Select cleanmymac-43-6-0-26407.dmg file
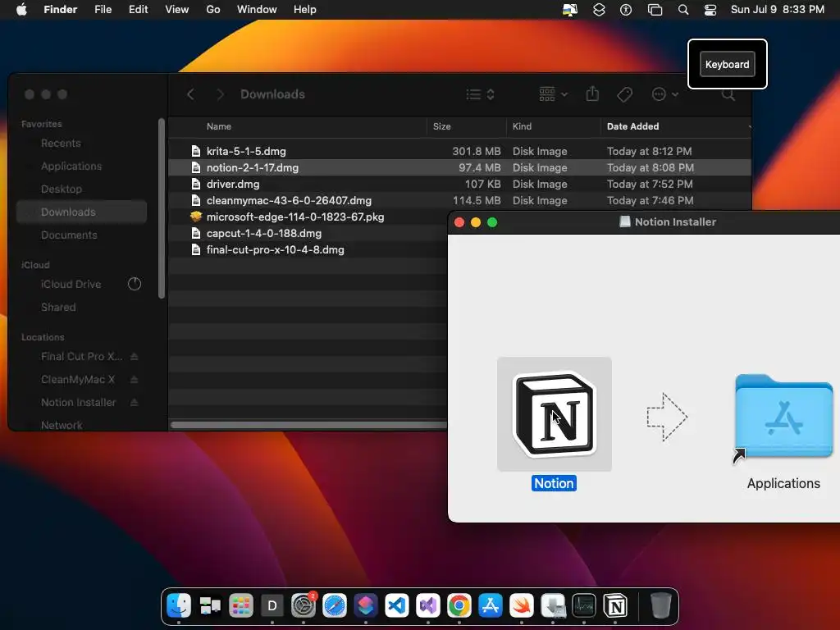840x630 pixels. coord(459,200)
